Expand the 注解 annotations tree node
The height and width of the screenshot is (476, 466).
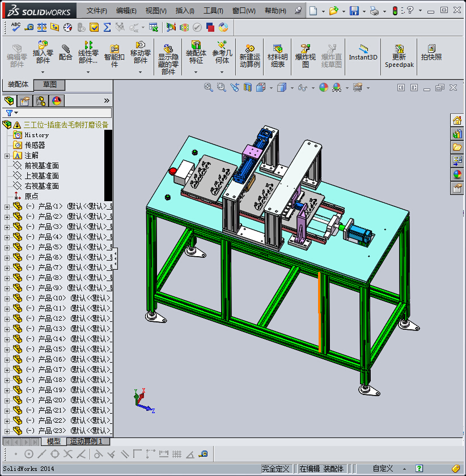coord(7,156)
